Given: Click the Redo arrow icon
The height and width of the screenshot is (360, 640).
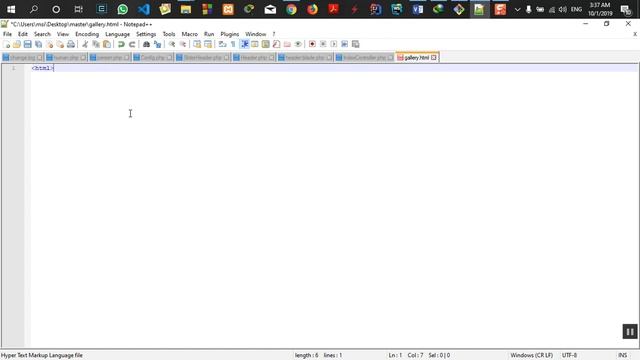Looking at the screenshot, I should pos(132,44).
